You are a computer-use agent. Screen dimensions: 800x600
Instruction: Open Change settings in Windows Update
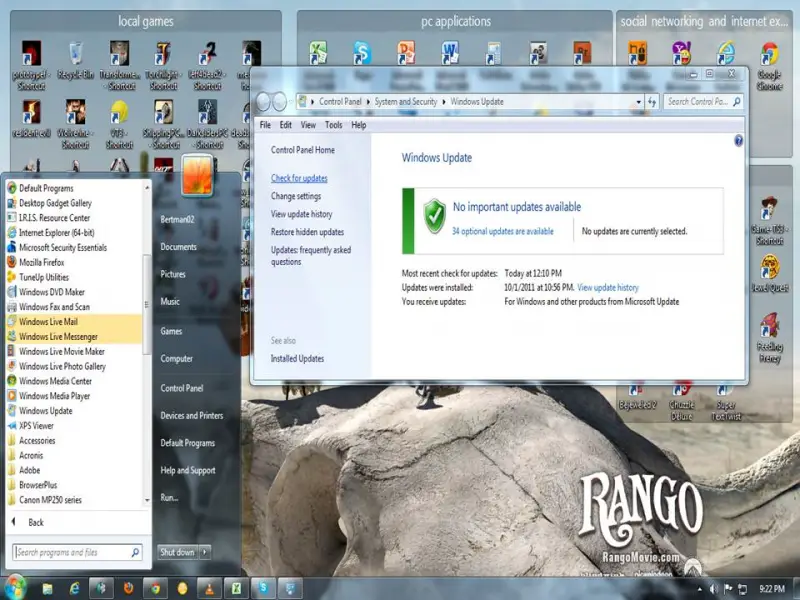(296, 196)
